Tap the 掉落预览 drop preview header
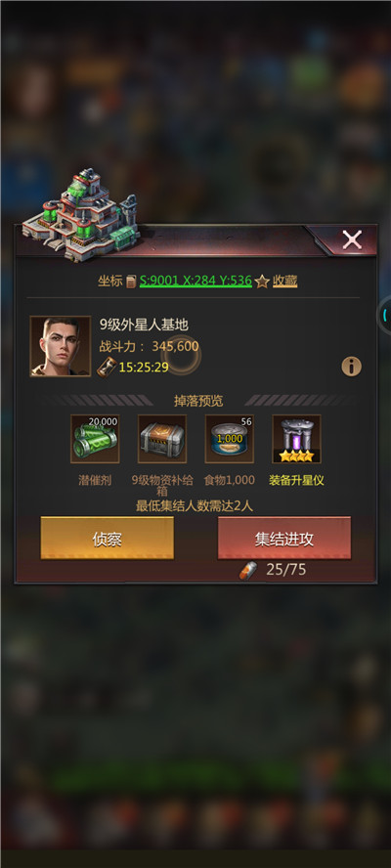Viewport: 391px width, 868px height. pyautogui.click(x=198, y=400)
